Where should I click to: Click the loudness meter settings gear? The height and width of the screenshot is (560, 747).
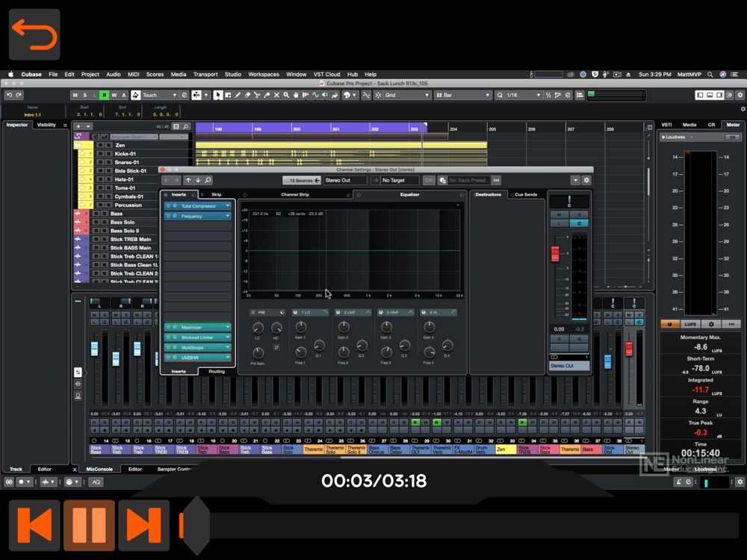click(711, 324)
